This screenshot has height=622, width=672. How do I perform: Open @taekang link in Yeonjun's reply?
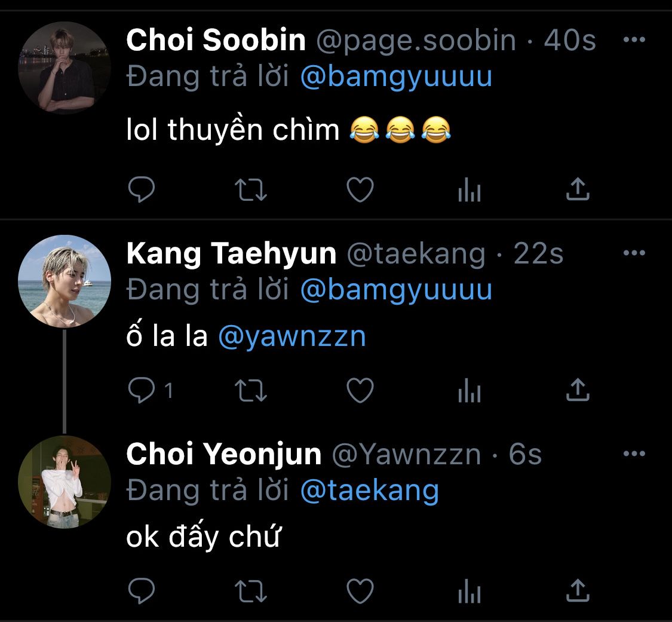click(370, 491)
